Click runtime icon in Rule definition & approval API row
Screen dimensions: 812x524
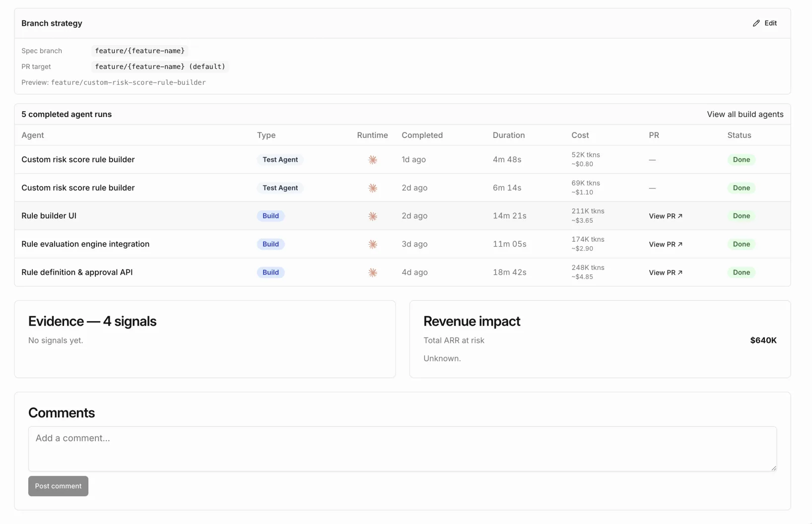pyautogui.click(x=373, y=272)
